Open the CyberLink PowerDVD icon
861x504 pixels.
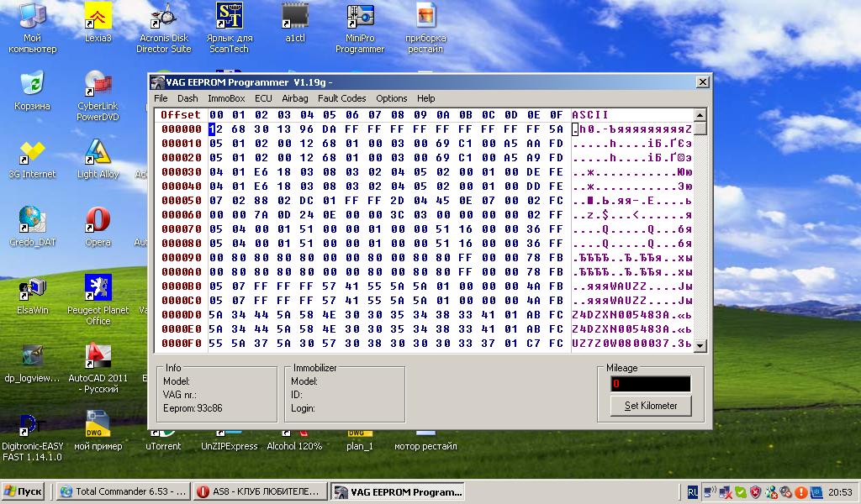point(98,85)
